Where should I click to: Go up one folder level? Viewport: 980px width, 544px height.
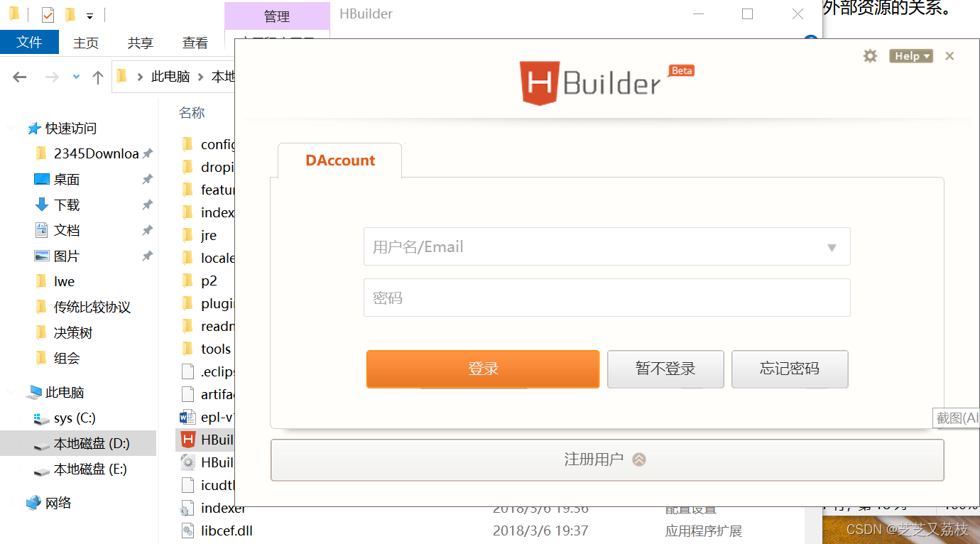pos(98,77)
